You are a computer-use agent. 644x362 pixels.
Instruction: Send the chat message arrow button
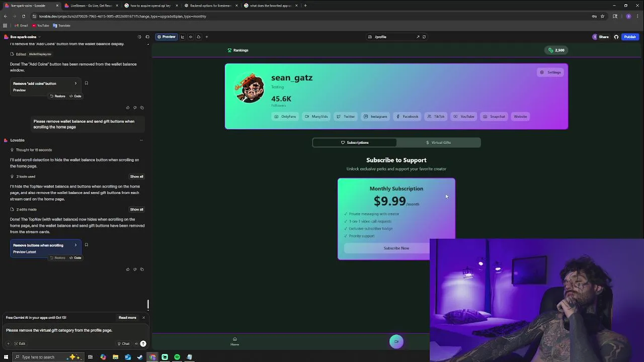(143, 343)
